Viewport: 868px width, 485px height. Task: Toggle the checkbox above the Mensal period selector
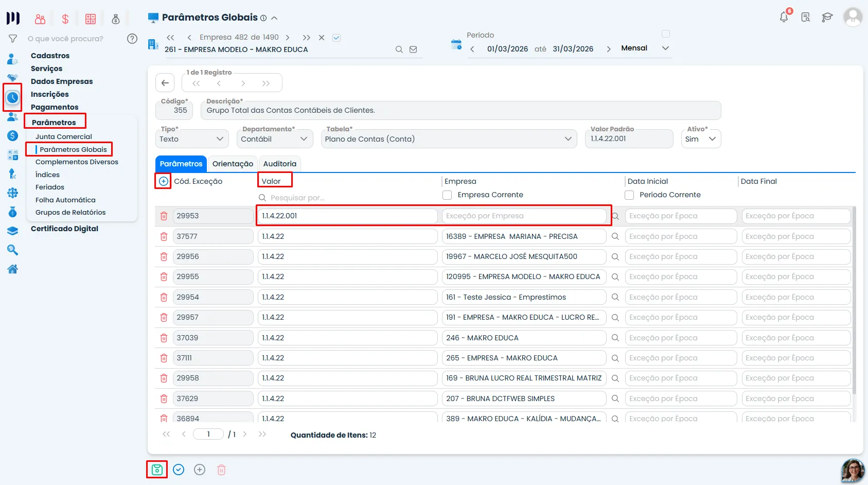[x=666, y=34]
